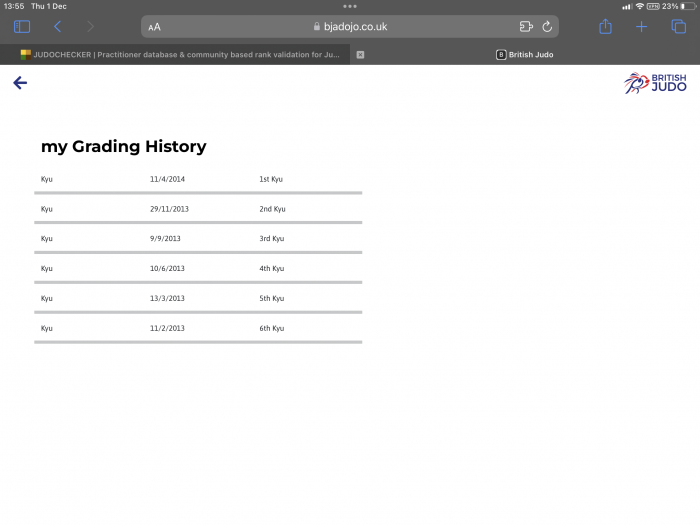Add a new tab with the plus icon
This screenshot has width=700, height=525.
point(642,27)
